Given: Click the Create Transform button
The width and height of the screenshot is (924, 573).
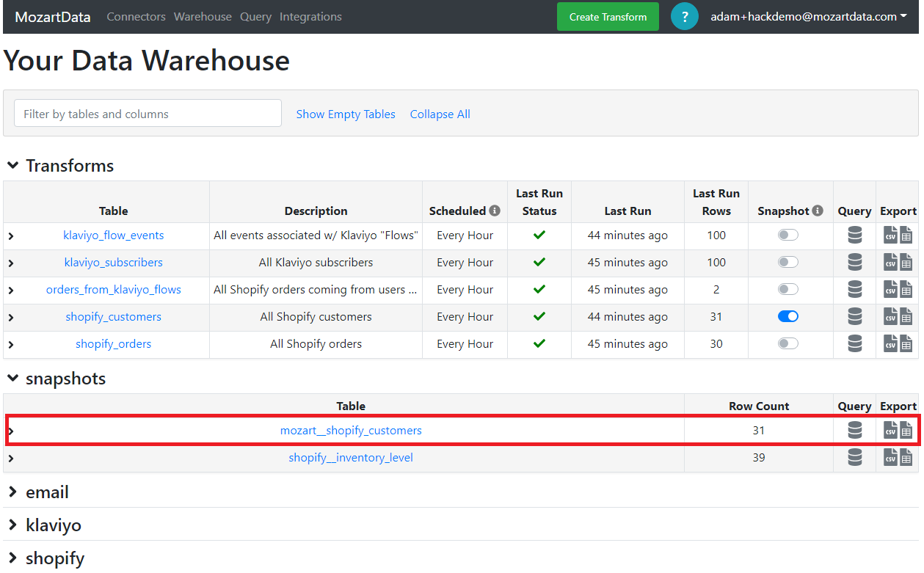Looking at the screenshot, I should [608, 16].
